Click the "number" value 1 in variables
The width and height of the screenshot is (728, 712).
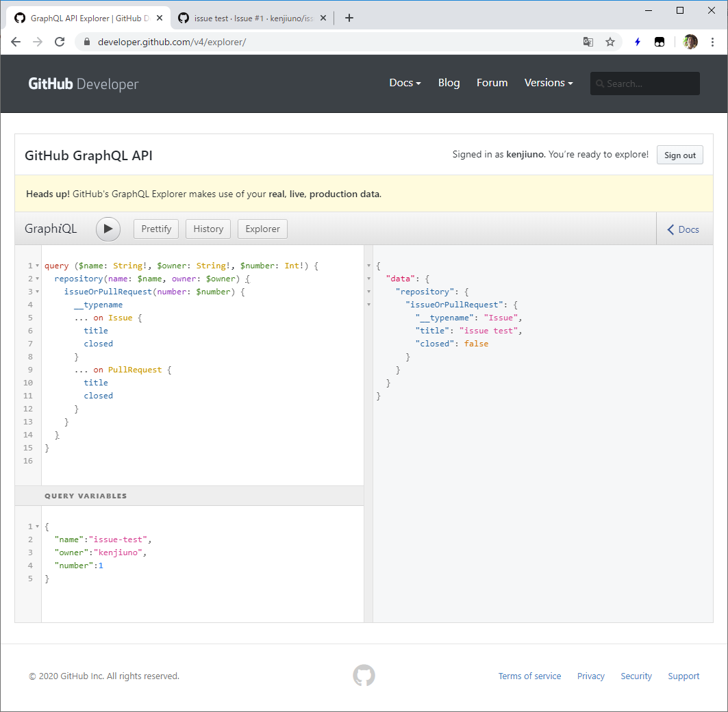click(x=101, y=565)
